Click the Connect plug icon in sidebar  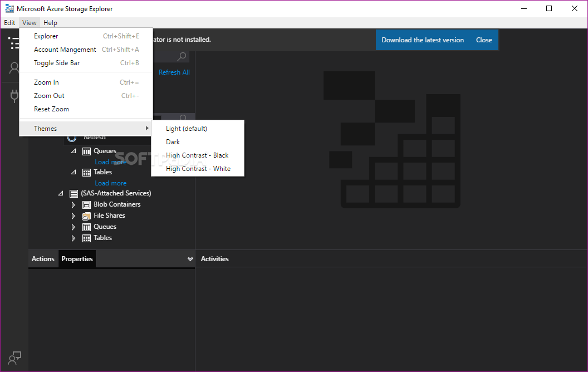14,96
